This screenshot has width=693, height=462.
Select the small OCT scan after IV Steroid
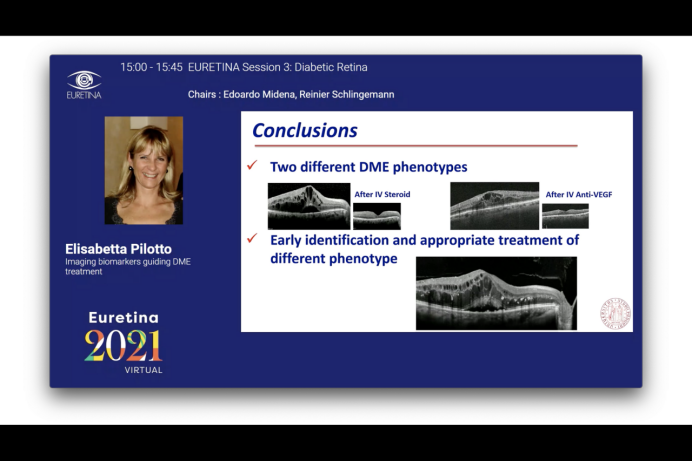pyautogui.click(x=377, y=216)
